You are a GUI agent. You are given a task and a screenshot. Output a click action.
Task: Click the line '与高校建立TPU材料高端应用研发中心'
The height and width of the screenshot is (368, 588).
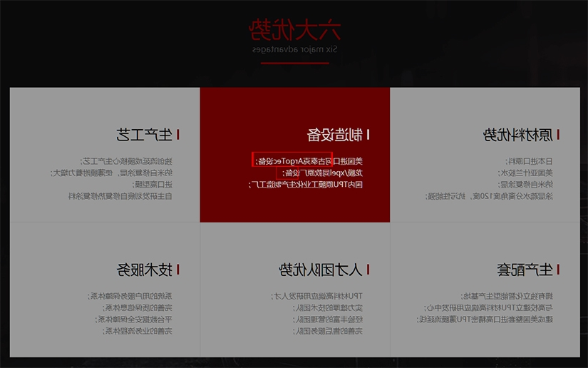coord(489,308)
